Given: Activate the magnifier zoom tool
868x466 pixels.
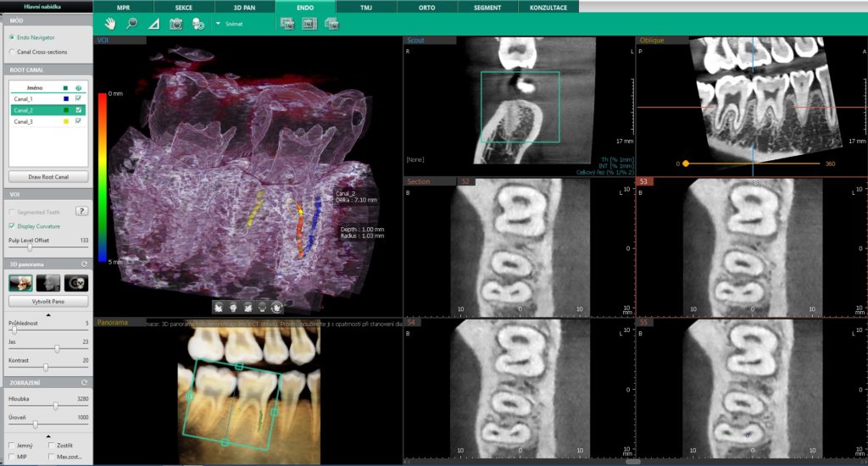Looking at the screenshot, I should [131, 24].
